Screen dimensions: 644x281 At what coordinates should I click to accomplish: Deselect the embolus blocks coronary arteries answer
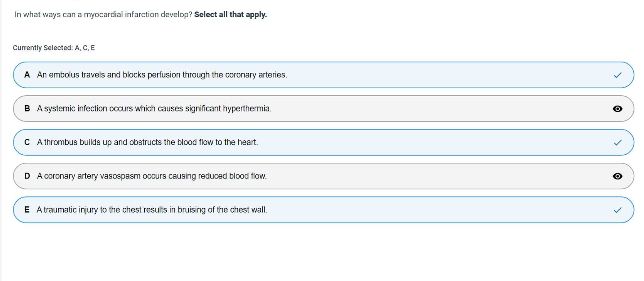coord(162,75)
